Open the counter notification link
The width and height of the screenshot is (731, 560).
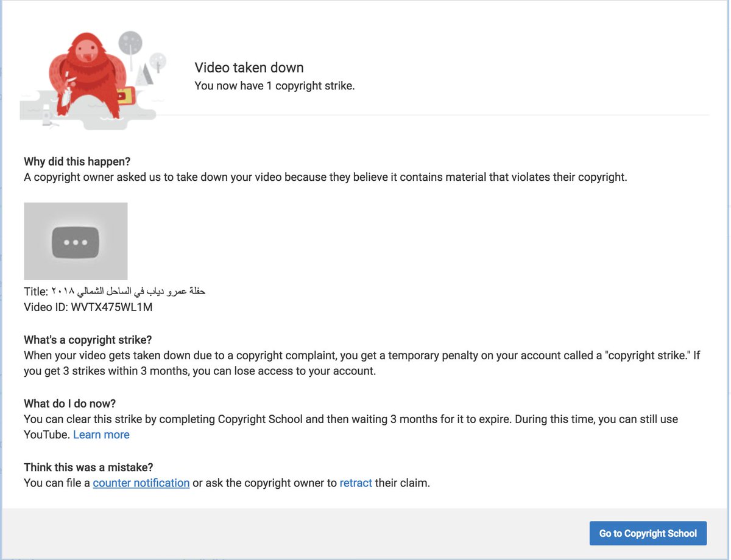point(141,483)
